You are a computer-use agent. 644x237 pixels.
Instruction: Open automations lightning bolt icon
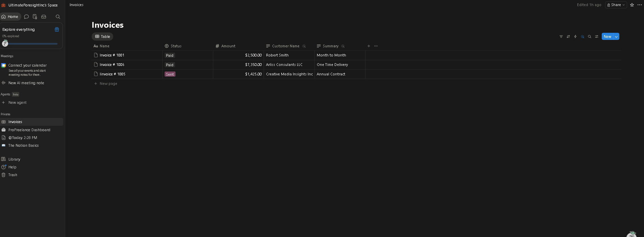click(575, 37)
